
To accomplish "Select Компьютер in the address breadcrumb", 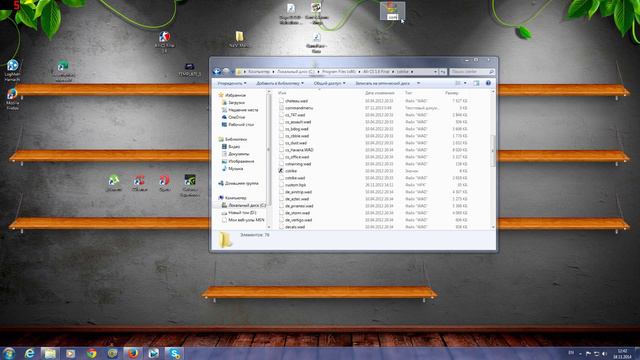I will 259,71.
